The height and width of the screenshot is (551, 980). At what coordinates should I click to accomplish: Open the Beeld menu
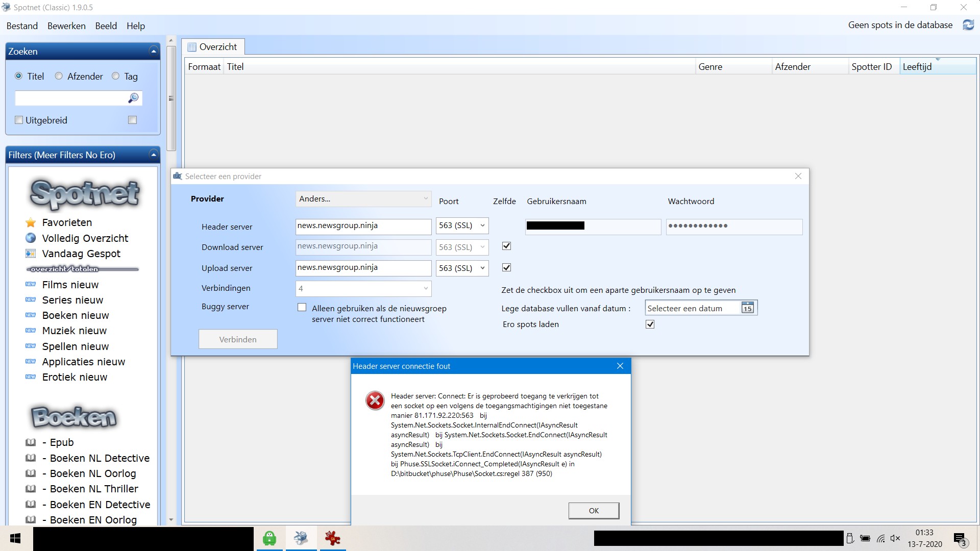pos(106,26)
